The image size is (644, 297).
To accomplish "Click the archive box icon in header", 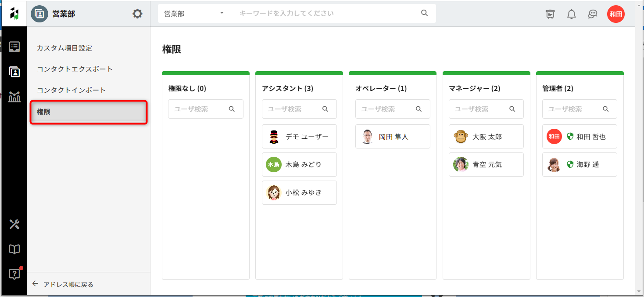I will 550,14.
